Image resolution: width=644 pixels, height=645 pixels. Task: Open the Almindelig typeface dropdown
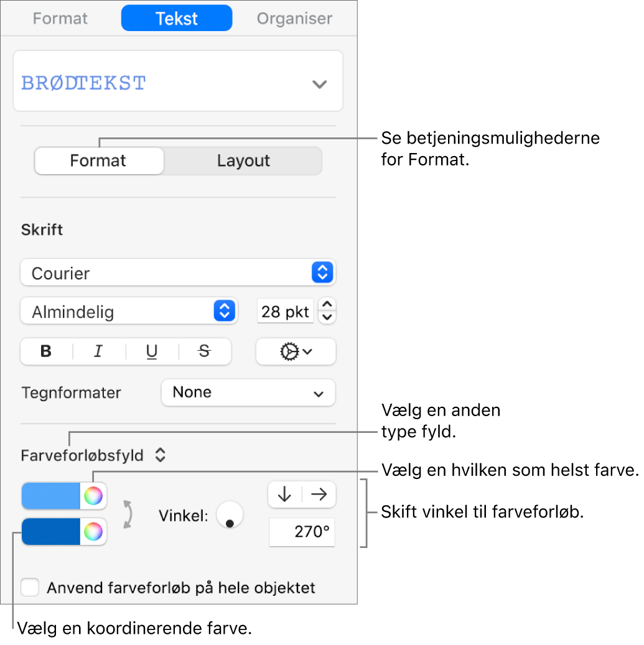[129, 311]
